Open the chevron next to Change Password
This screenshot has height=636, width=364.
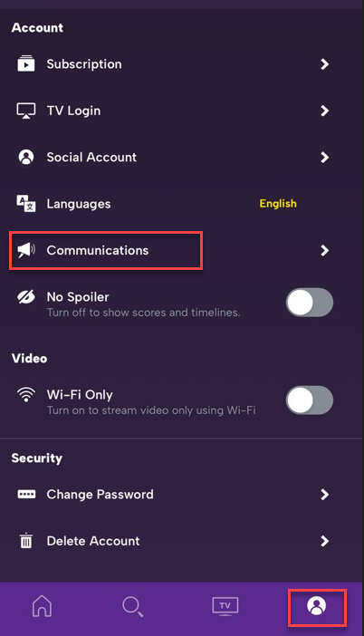point(324,494)
